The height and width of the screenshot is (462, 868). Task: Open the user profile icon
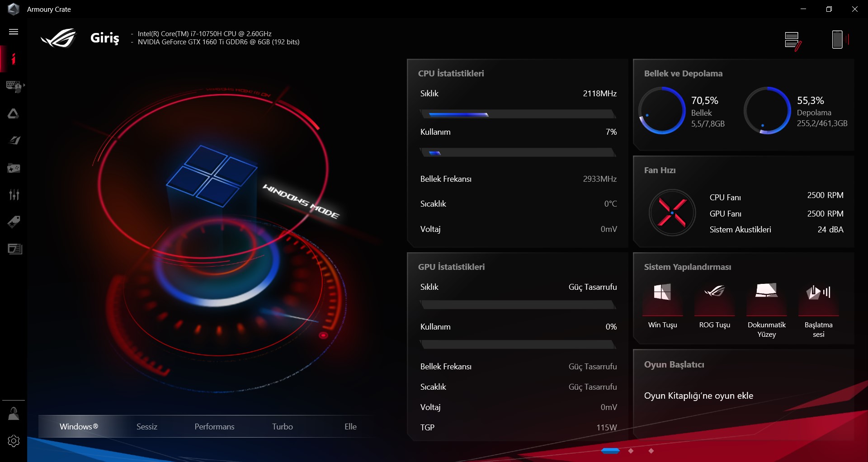[14, 414]
